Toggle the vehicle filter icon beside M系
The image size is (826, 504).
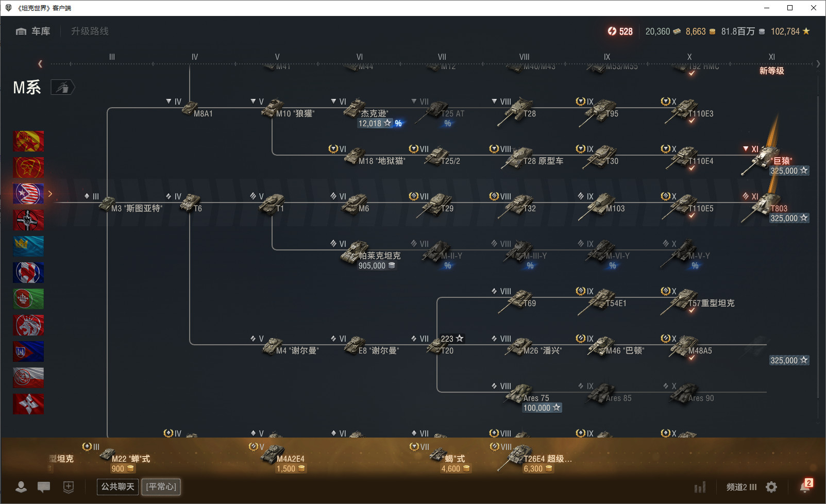point(62,88)
